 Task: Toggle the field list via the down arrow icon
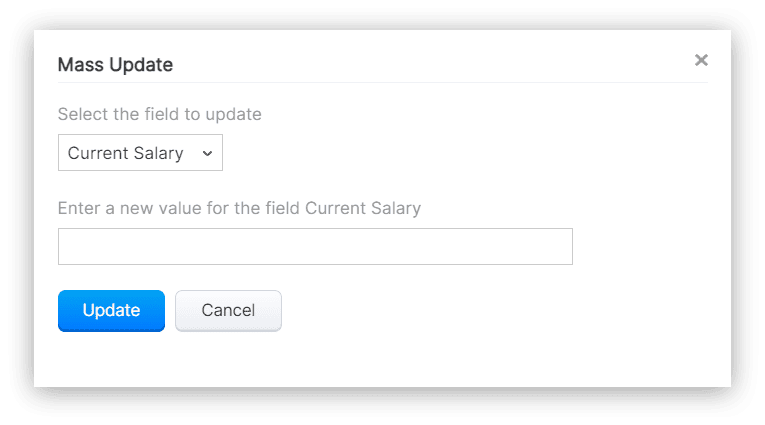click(207, 153)
